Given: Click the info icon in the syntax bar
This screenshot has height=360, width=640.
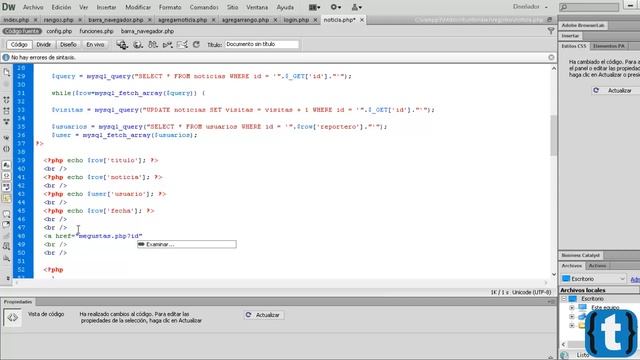Looking at the screenshot, I should [x=6, y=58].
